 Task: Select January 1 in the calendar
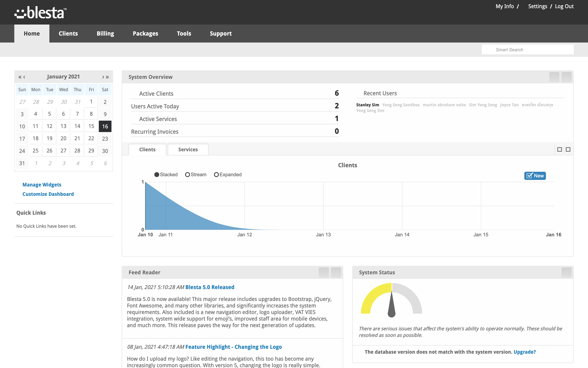91,102
